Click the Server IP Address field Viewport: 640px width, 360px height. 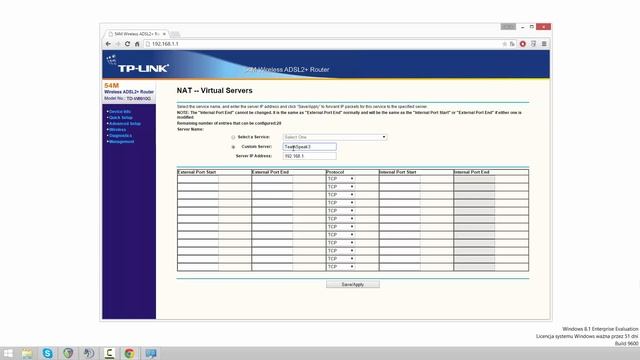(x=310, y=156)
